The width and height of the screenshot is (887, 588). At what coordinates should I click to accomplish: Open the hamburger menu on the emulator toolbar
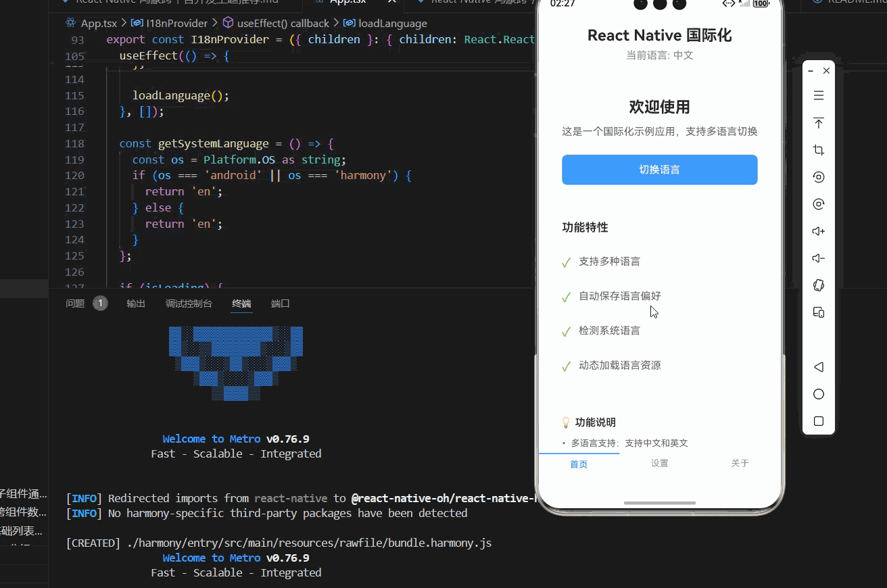(818, 95)
